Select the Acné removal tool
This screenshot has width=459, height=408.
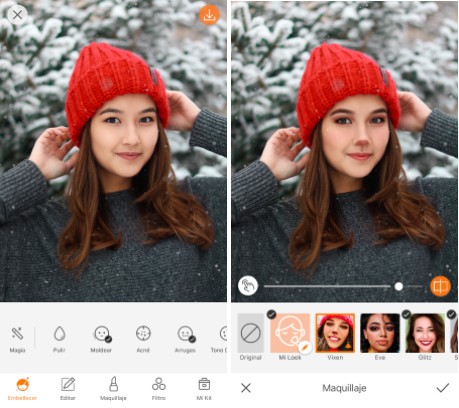pyautogui.click(x=143, y=339)
